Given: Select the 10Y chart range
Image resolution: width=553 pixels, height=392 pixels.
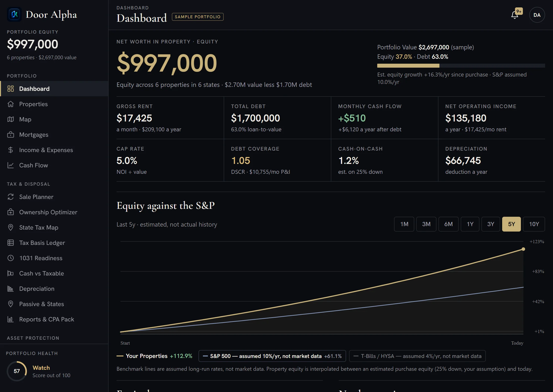Looking at the screenshot, I should point(534,224).
